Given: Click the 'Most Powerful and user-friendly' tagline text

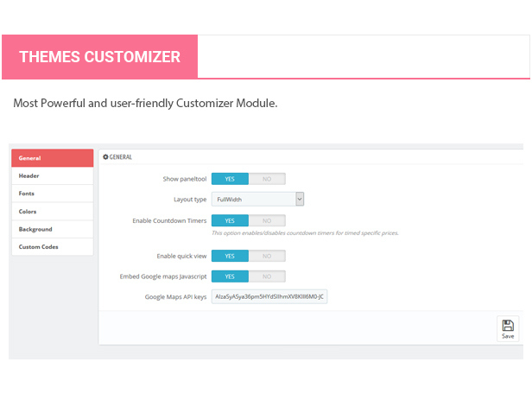Looking at the screenshot, I should coord(145,103).
